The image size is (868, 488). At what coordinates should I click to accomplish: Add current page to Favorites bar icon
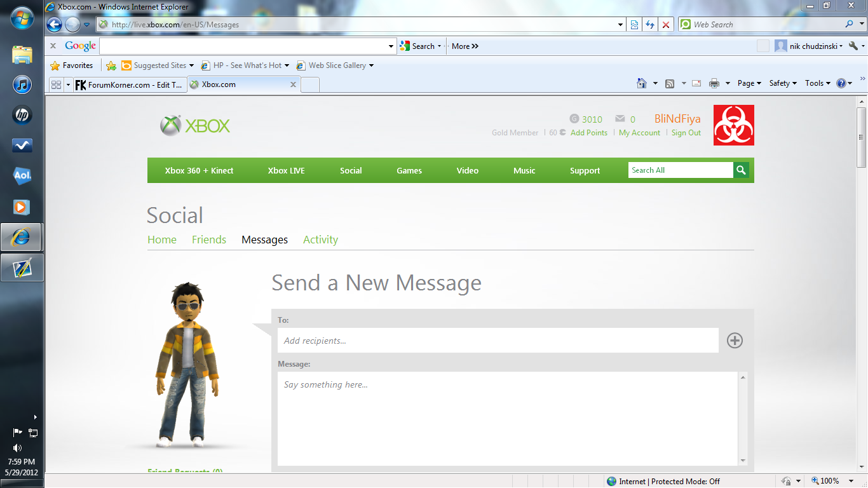coord(111,65)
